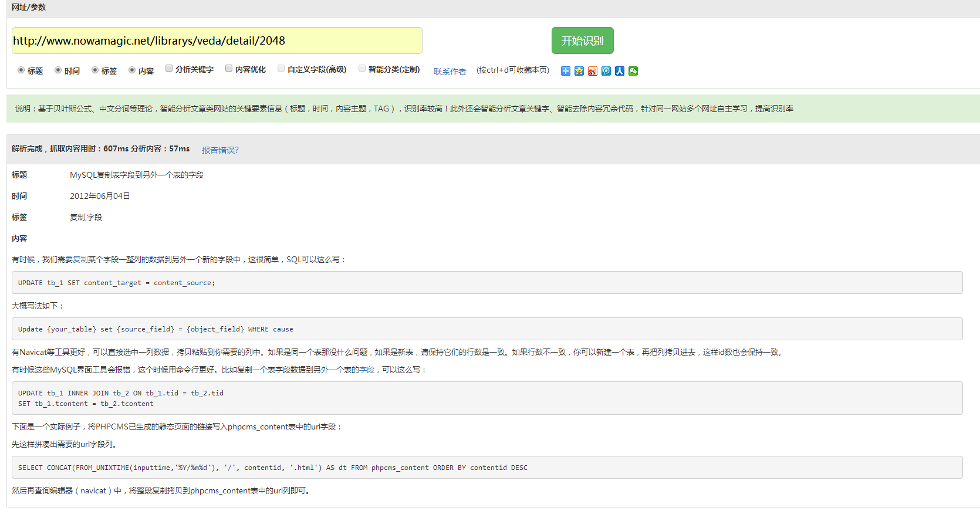Open the 联系作者 link

(x=450, y=72)
